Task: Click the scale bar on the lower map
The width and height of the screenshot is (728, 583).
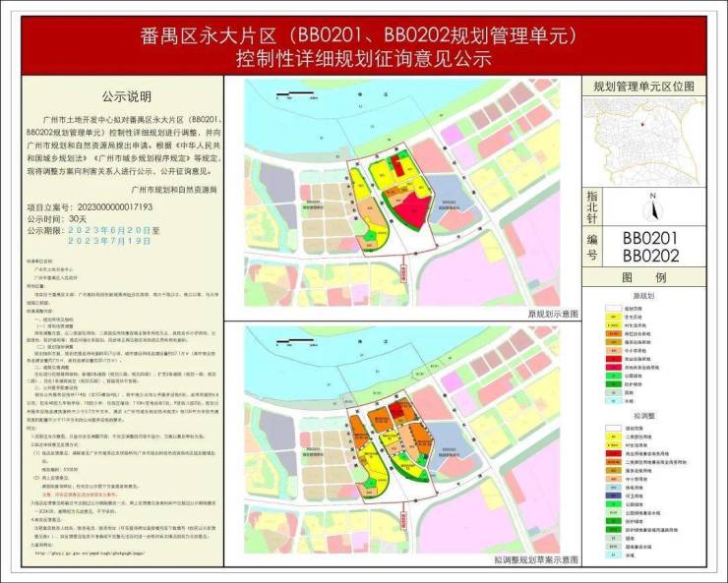Action: coord(295,343)
